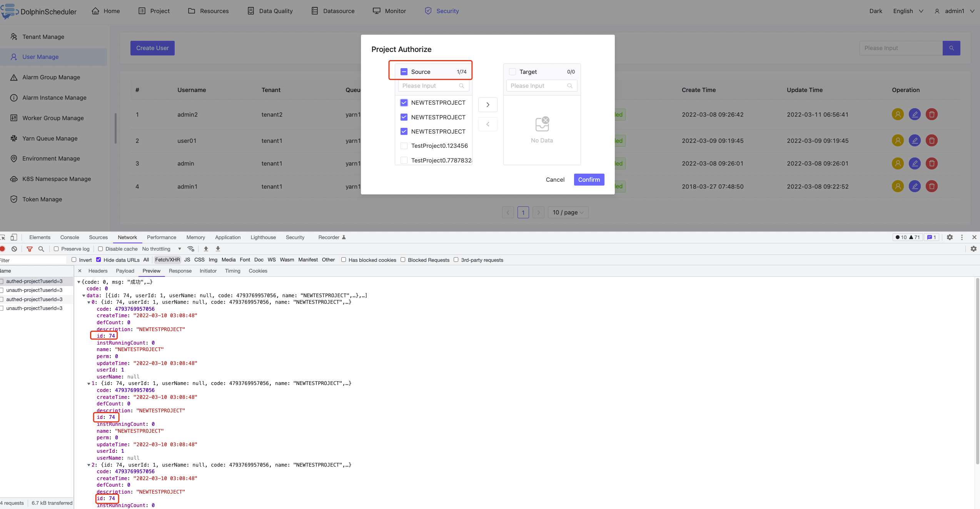The width and height of the screenshot is (980, 509).
Task: Click the DevTools preview pane scrollbar
Action: click(x=977, y=371)
